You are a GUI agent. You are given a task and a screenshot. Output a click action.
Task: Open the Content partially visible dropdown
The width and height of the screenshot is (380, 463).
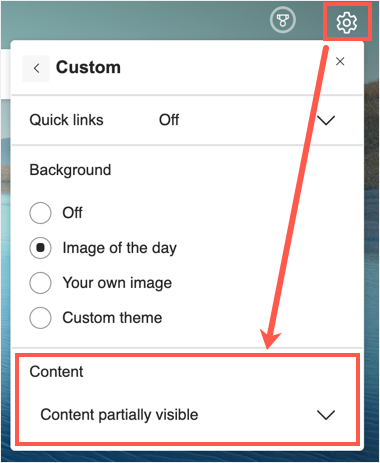click(189, 415)
